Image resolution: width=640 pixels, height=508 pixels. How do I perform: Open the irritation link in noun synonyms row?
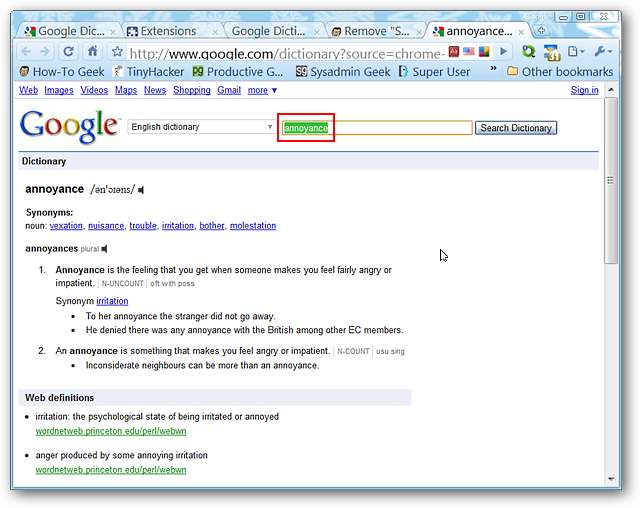click(178, 226)
